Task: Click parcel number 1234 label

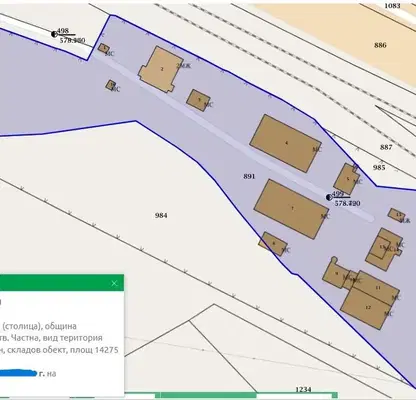Action: (x=303, y=389)
